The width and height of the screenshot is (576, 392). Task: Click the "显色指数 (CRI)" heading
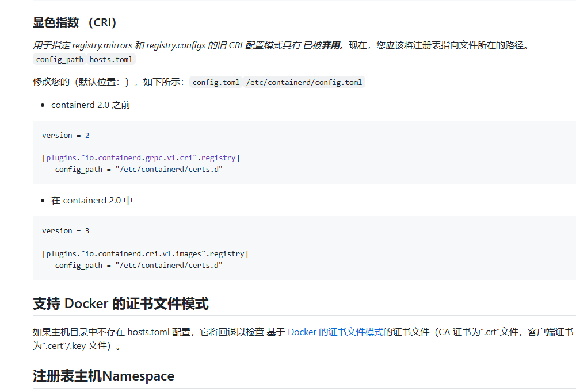(x=75, y=22)
